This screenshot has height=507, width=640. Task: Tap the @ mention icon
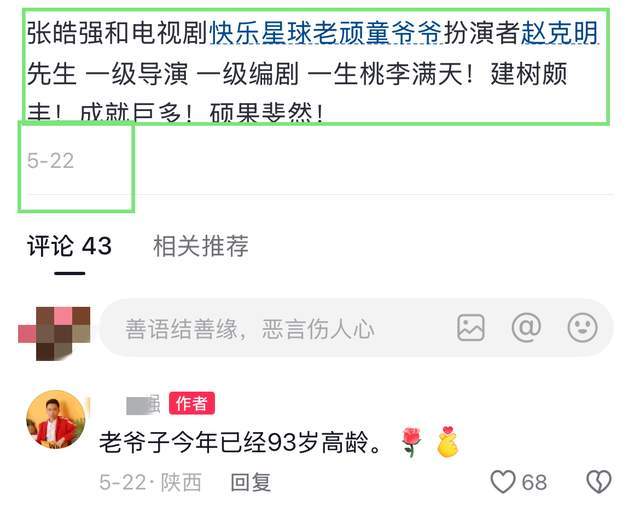click(x=527, y=327)
